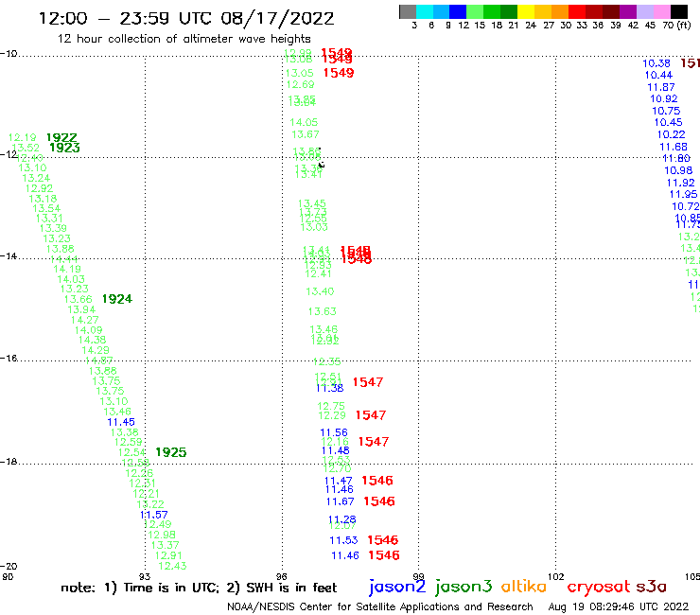Screen dimensions: 700x615
Task: Click the wave height value '13.05'
Action: (x=300, y=73)
